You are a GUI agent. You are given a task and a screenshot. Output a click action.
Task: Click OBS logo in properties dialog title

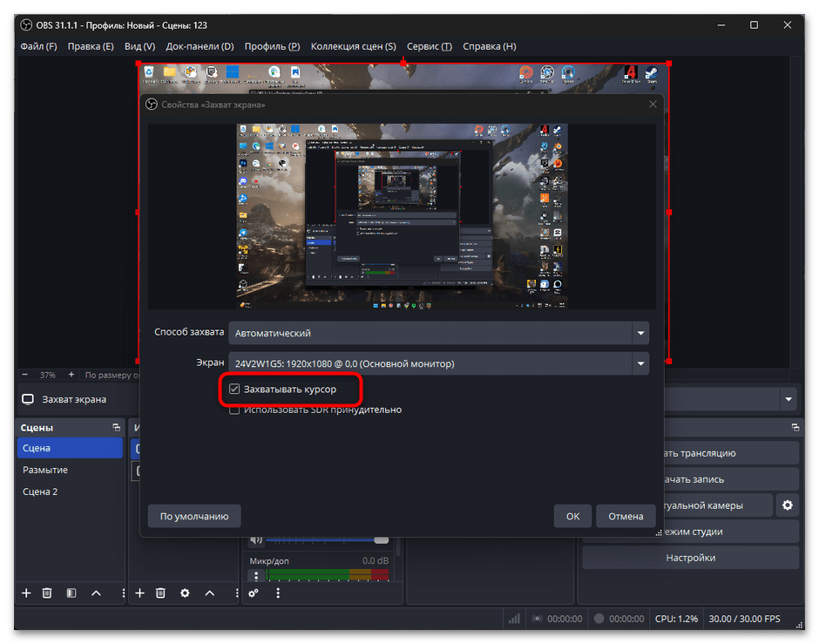pyautogui.click(x=152, y=105)
